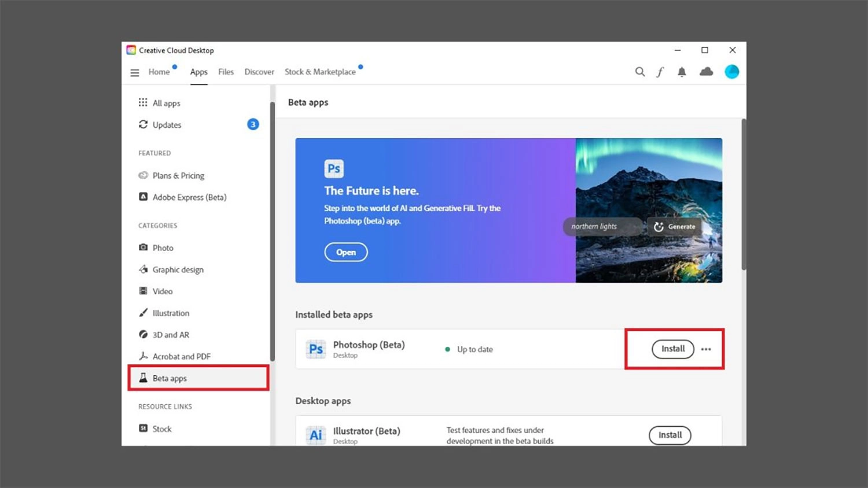Screen dimensions: 868x488
Task: Click the search magnifier icon
Action: click(x=640, y=72)
